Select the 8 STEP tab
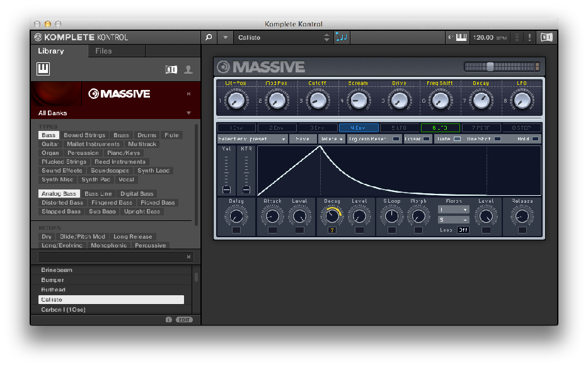This screenshot has width=588, height=367. click(x=522, y=128)
